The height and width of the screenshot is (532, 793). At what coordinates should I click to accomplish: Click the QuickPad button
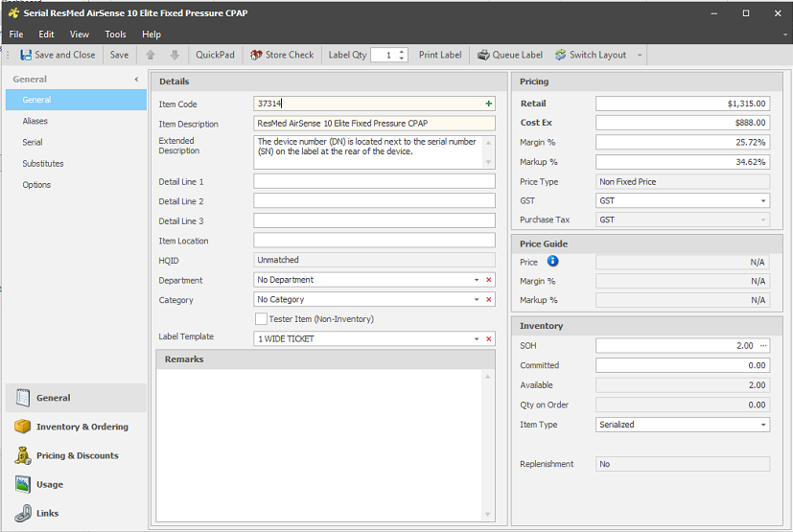(215, 56)
